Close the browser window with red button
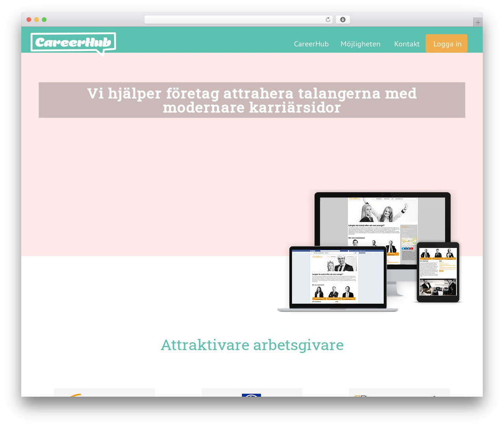 point(29,20)
